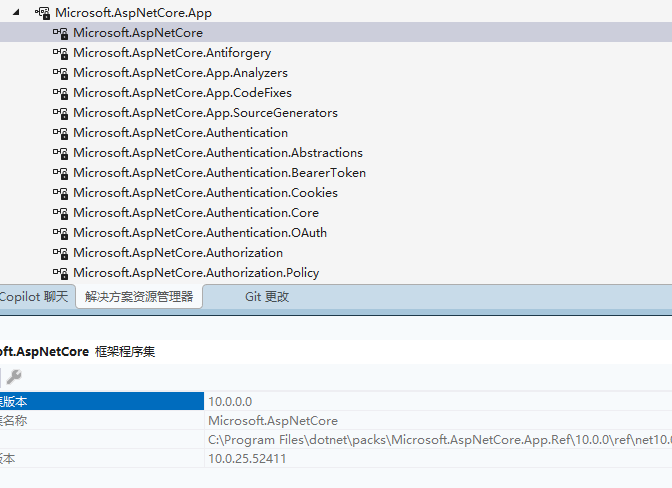Collapse the Microsoft.AspNetCore.App framework node
Viewport: 672px width, 488px height.
[16, 12]
